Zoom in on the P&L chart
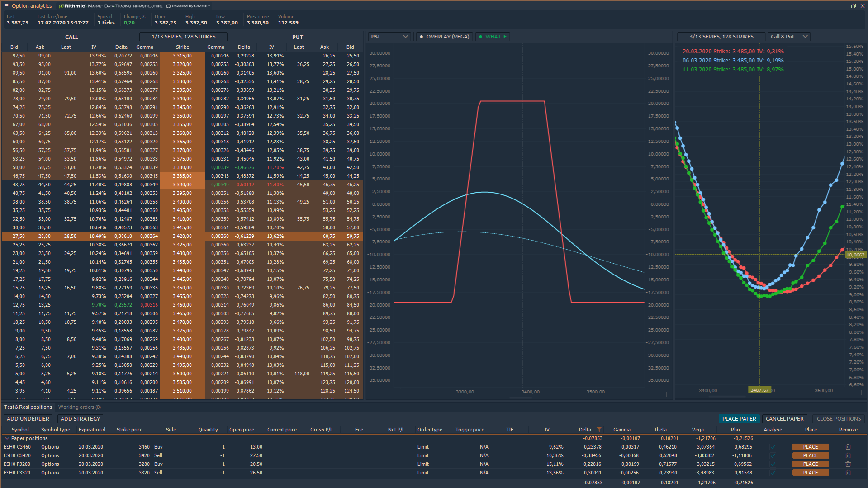Viewport: 868px width, 488px height. [x=666, y=394]
